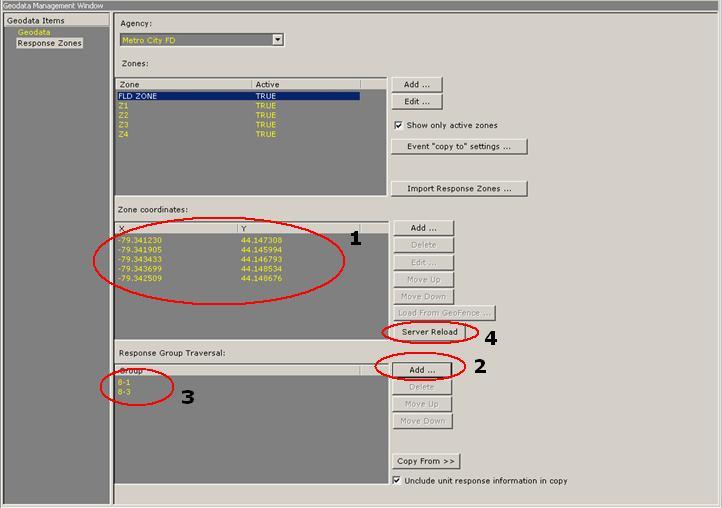Click Add button for Zone coordinates

422,228
